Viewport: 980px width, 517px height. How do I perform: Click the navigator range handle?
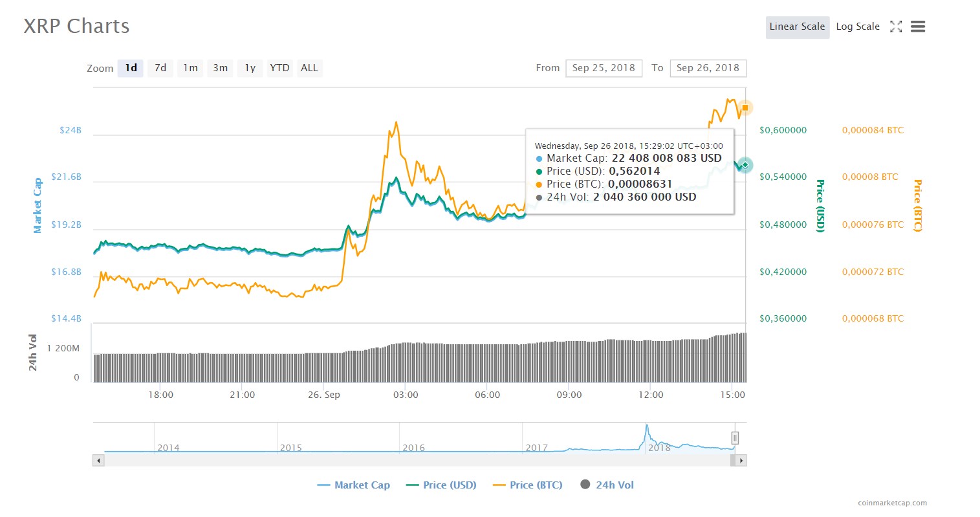click(x=735, y=438)
